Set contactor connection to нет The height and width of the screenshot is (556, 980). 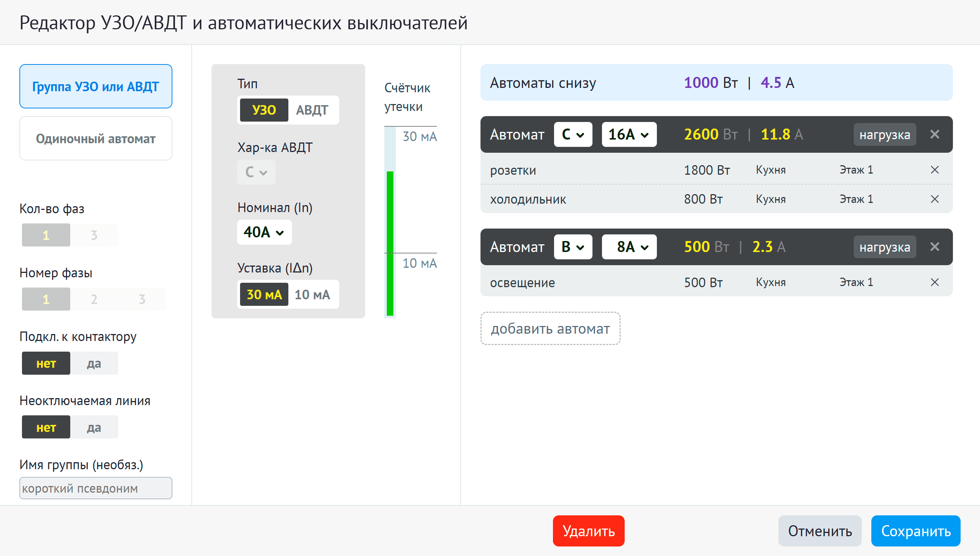click(46, 363)
